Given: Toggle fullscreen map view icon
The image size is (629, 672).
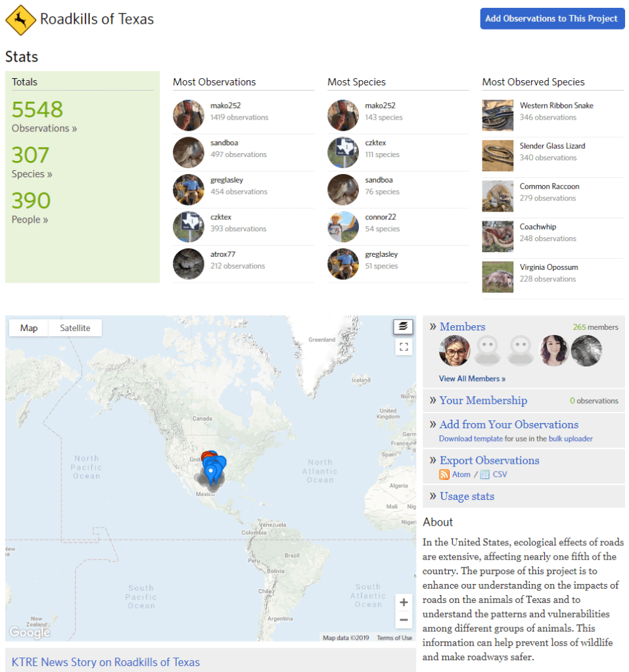Looking at the screenshot, I should tap(404, 347).
